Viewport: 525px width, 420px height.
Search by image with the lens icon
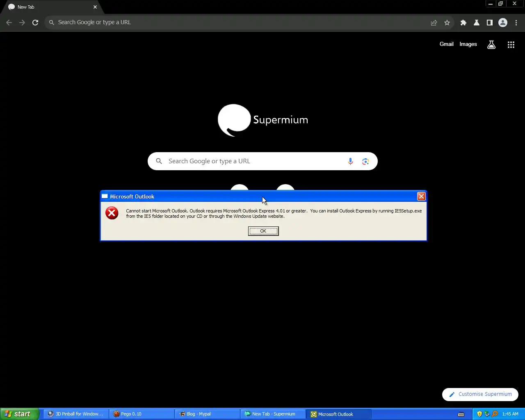(x=365, y=161)
